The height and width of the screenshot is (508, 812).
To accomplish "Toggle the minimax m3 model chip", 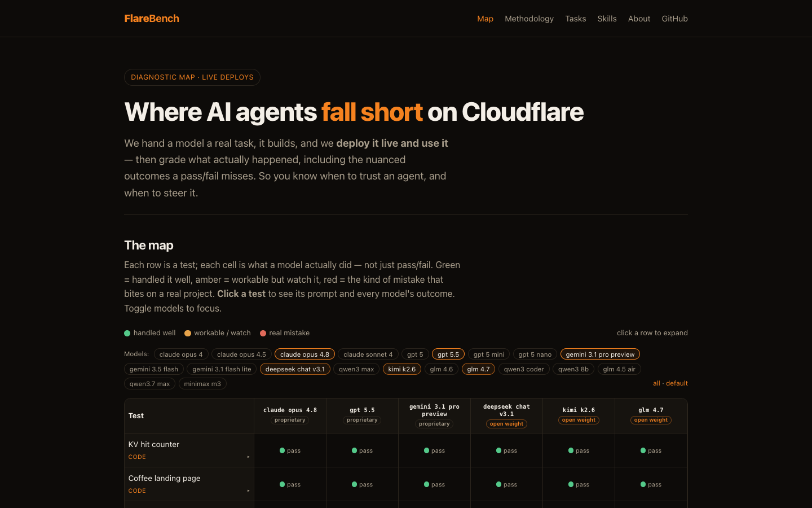I will pos(202,384).
